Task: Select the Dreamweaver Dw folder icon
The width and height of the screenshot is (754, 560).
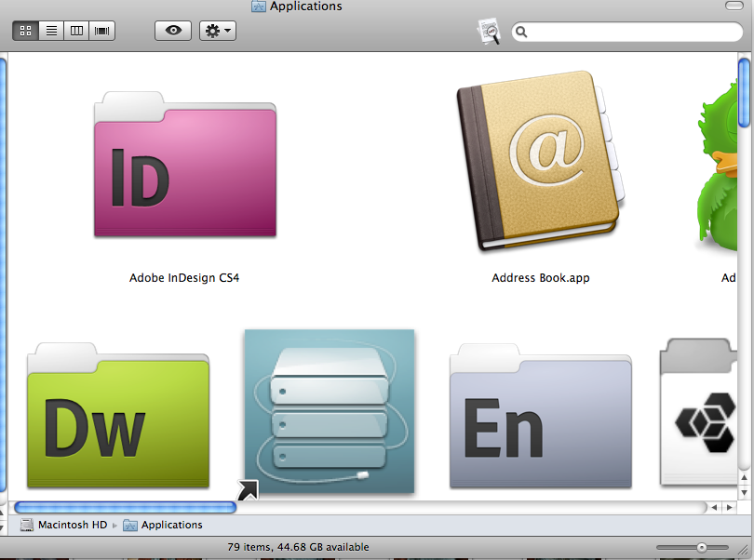Action: pos(118,415)
